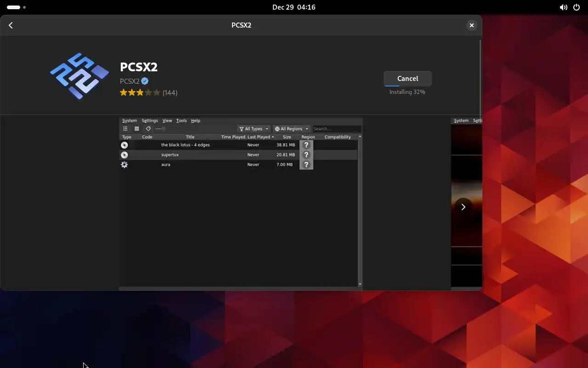Click unknown region icon for black lotus
Image resolution: width=588 pixels, height=368 pixels.
click(306, 145)
